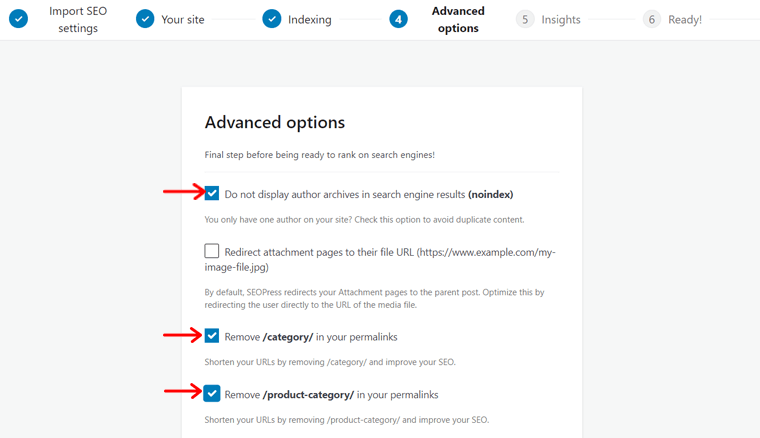The height and width of the screenshot is (438, 760).
Task: Go to the Your site step
Action: [x=183, y=19]
